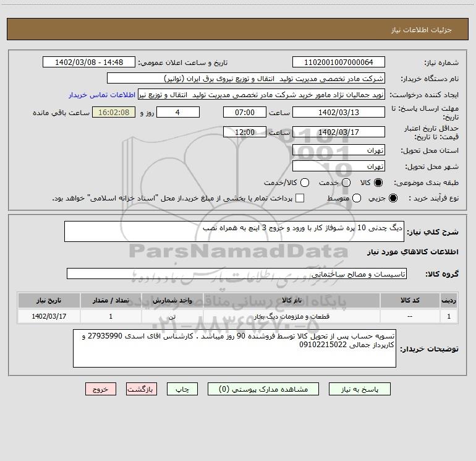This screenshot has height=461, width=476.
Task: Click the گروه کالا field تاسیسات و مصالح ساختمانی
Action: tap(237, 274)
